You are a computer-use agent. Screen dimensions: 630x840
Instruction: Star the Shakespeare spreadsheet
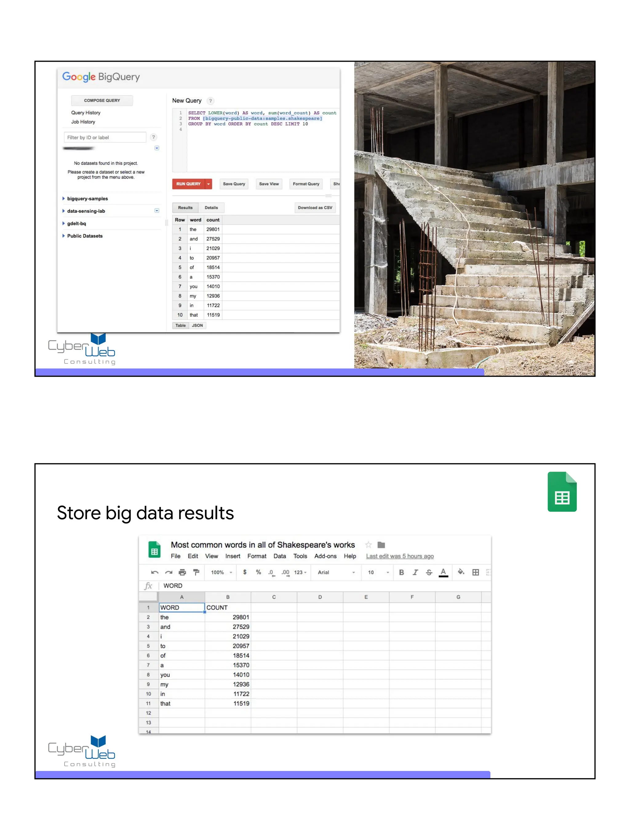click(368, 545)
